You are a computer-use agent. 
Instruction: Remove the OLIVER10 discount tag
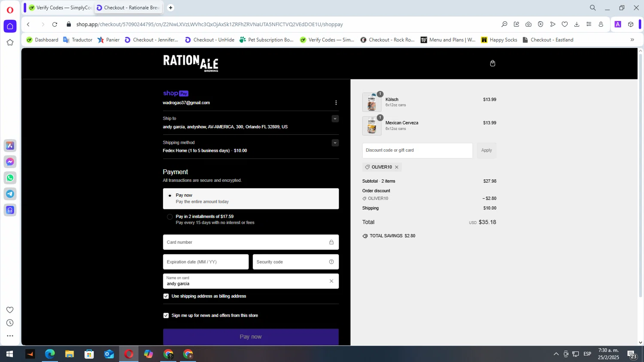click(x=397, y=167)
